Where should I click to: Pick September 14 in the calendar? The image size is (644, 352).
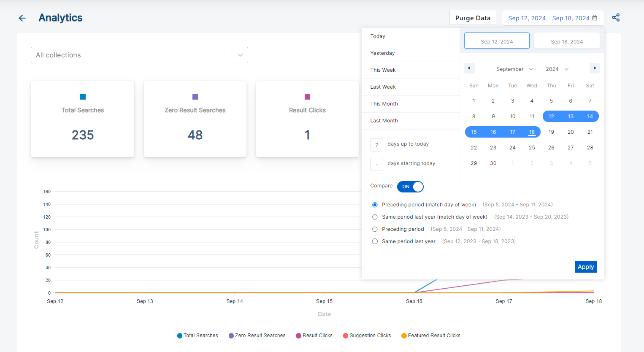590,116
